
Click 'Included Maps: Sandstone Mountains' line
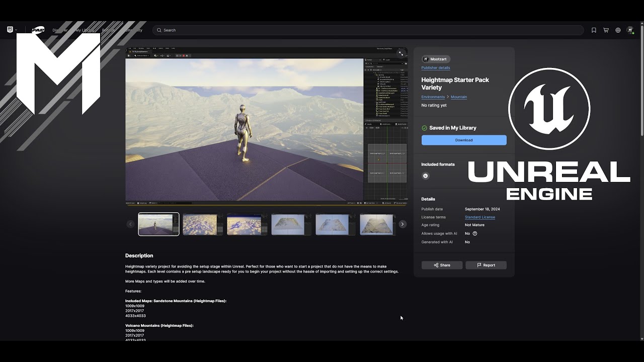click(x=176, y=301)
